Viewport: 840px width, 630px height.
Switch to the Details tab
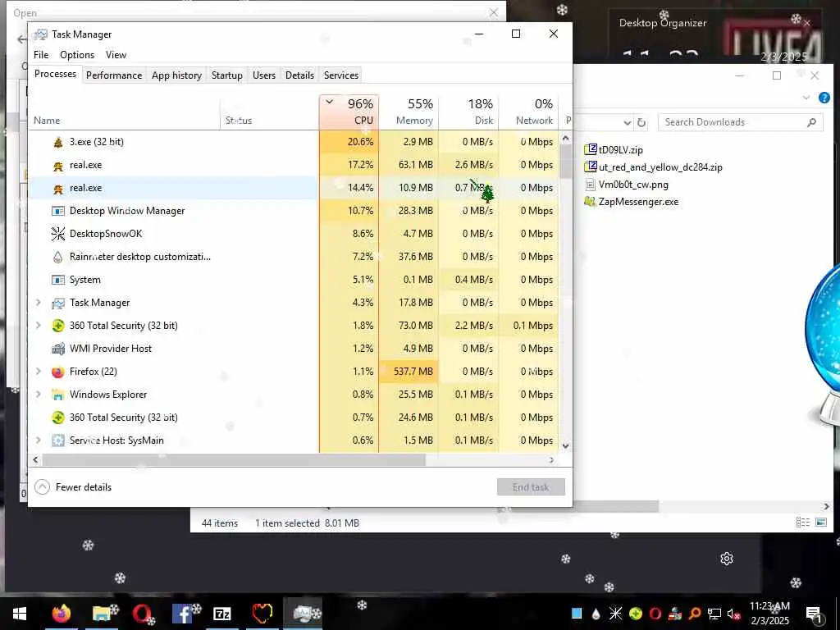(x=299, y=75)
